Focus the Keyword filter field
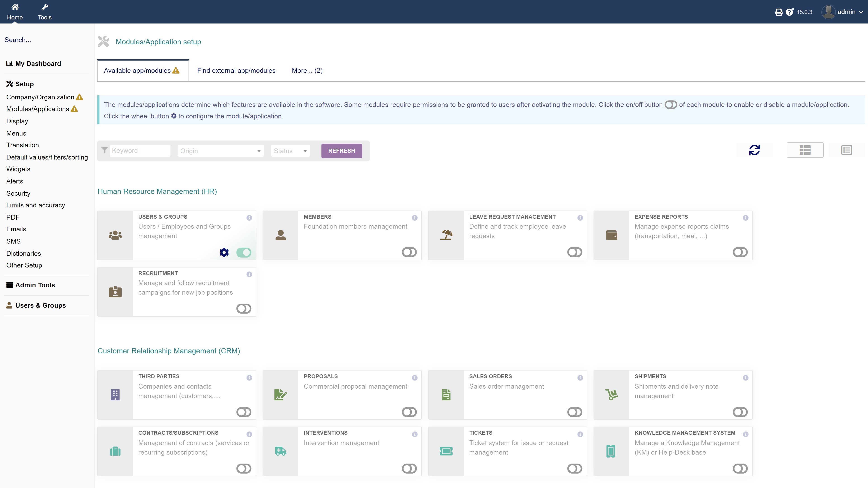 140,151
